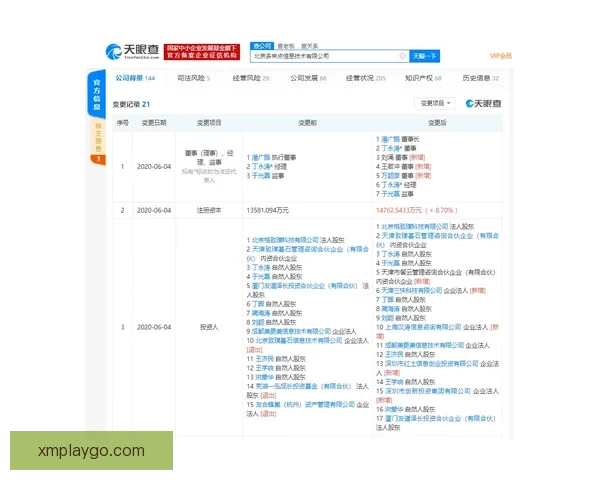600x480 pixels.
Task: Click the 注册资本 change item cell
Action: pyautogui.click(x=209, y=210)
